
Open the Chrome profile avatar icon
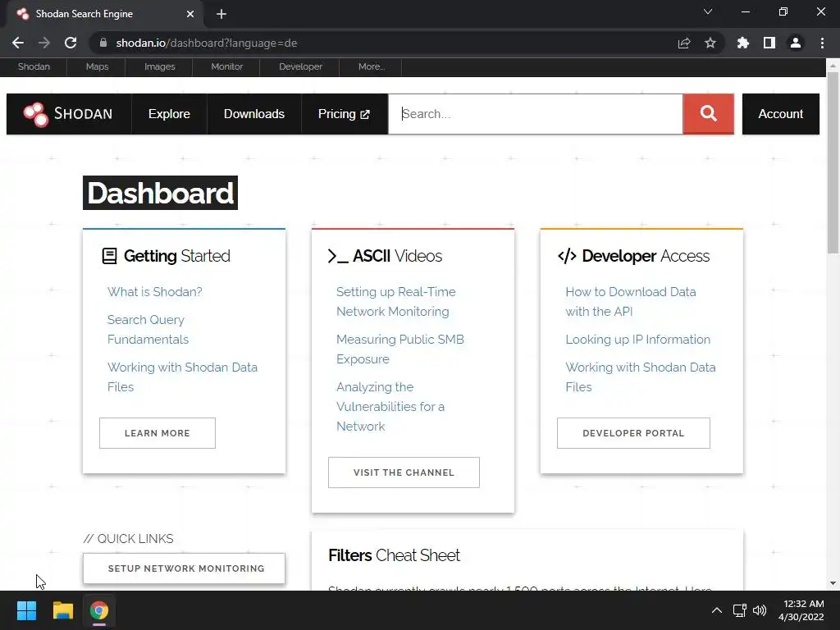point(796,43)
